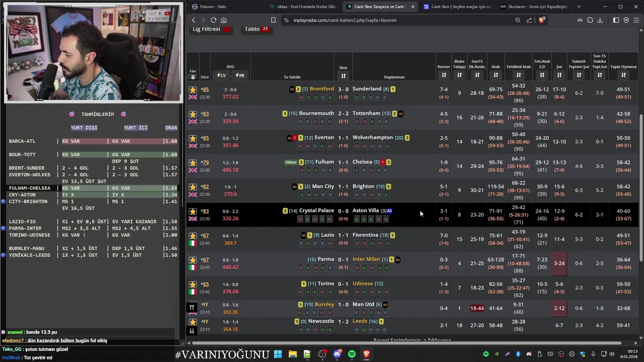Jump to top with up-arrows button
This screenshot has height=362, width=644.
(192, 307)
